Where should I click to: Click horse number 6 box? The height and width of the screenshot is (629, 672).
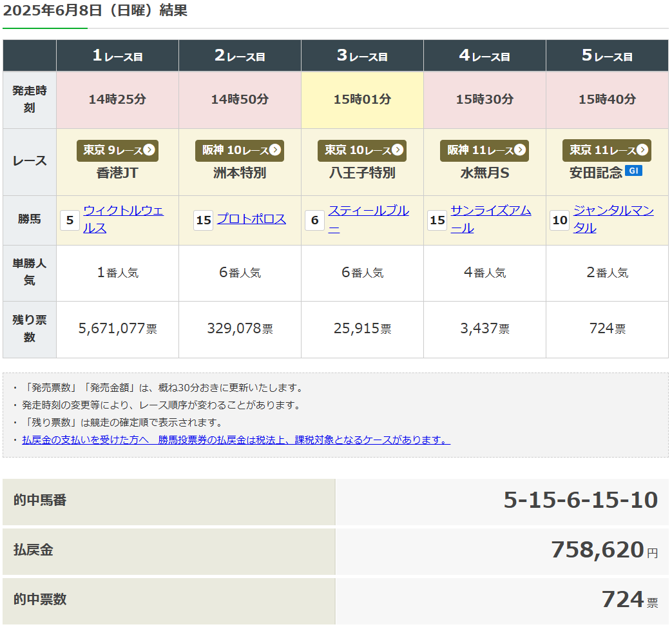[314, 220]
